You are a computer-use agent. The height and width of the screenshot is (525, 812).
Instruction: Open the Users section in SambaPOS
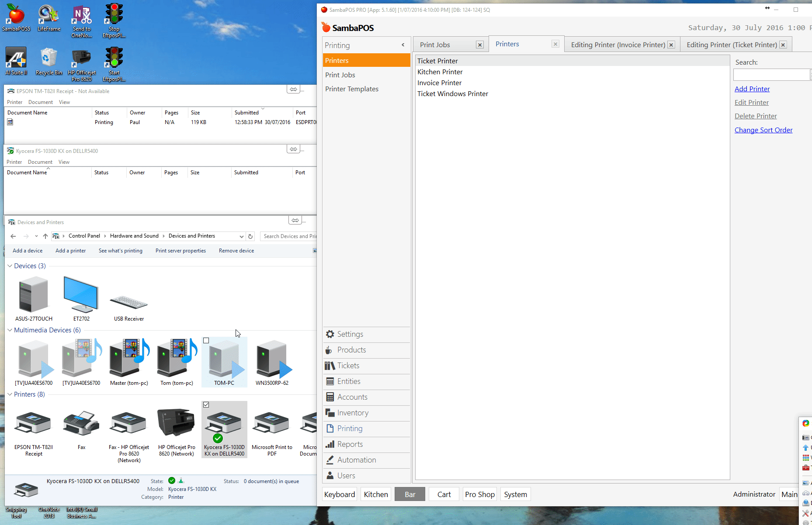click(x=366, y=476)
